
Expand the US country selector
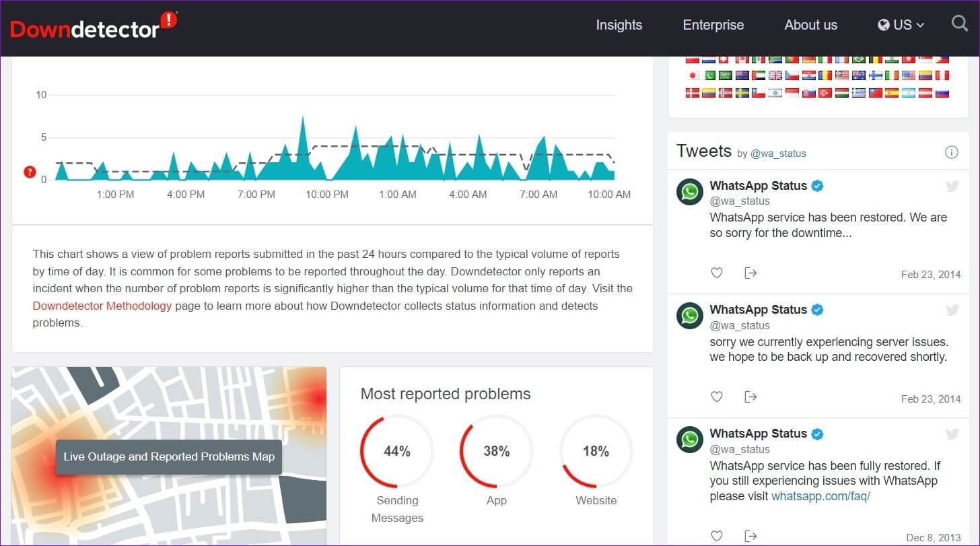pyautogui.click(x=901, y=25)
